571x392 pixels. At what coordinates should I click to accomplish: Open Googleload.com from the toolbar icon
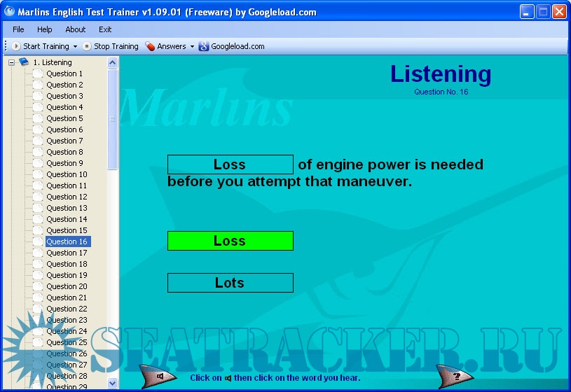point(204,46)
